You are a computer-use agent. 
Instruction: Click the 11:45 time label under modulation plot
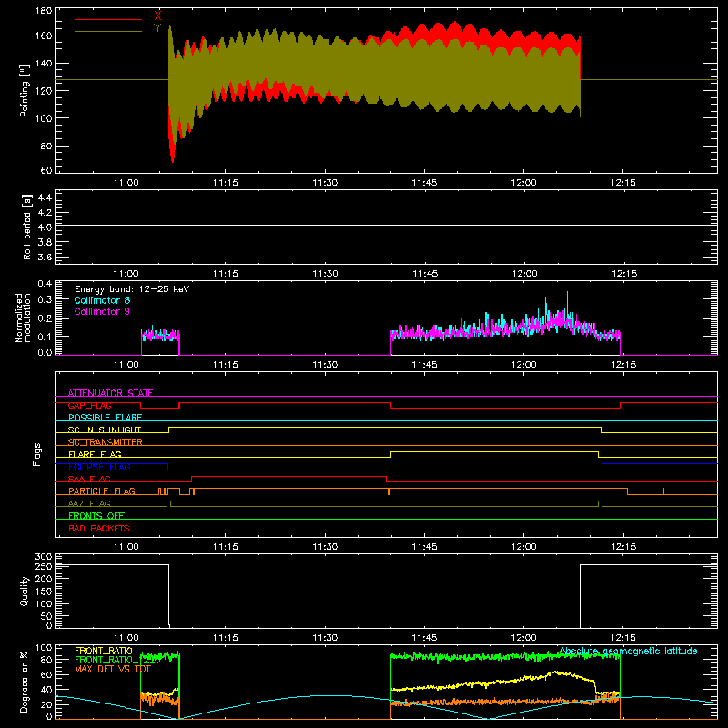coord(424,365)
